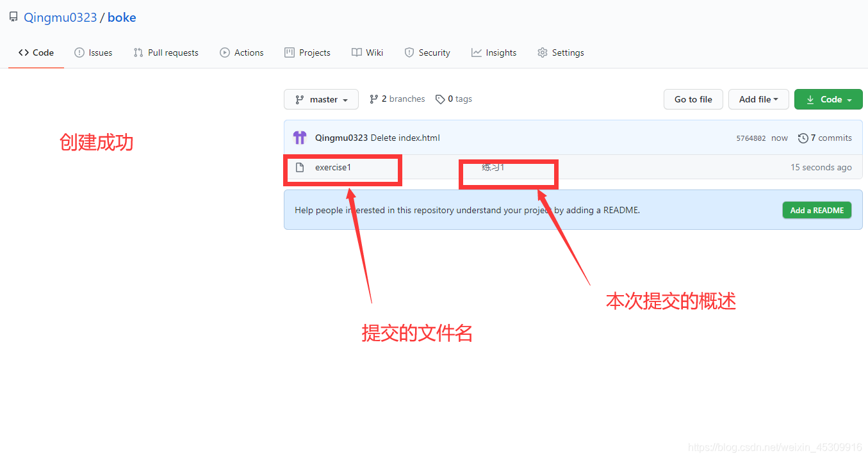Click the 15 seconds ago timestamp
This screenshot has height=459, width=868.
click(x=821, y=168)
